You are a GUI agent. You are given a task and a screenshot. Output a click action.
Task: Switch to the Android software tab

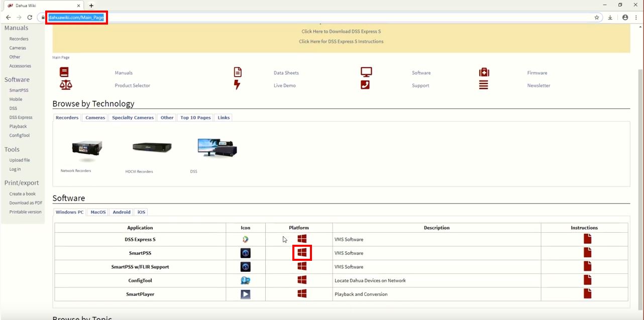[x=122, y=212]
